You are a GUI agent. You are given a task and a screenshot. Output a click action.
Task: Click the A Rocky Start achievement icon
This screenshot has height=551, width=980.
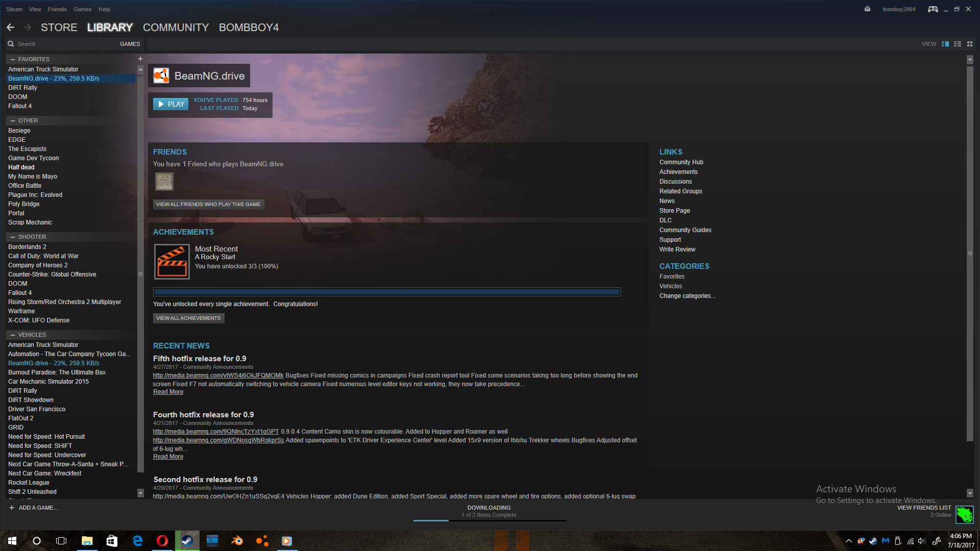pyautogui.click(x=172, y=262)
